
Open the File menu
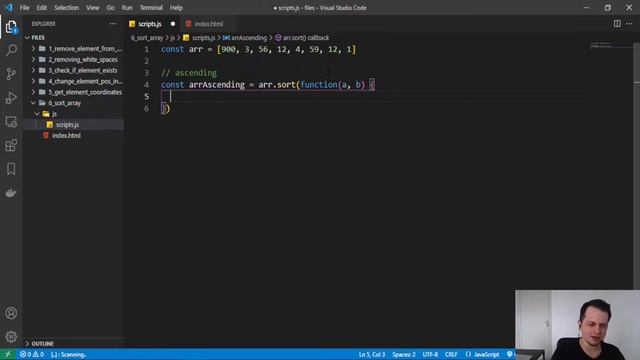pos(24,8)
